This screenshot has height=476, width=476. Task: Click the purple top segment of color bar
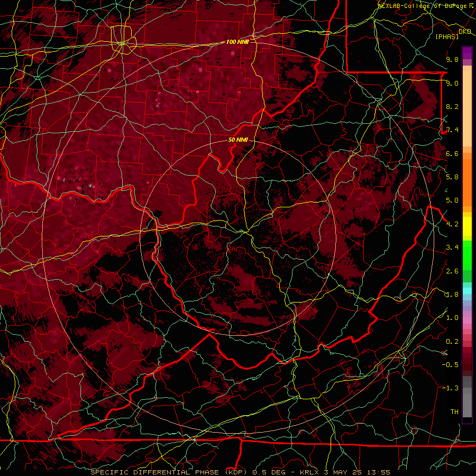(467, 53)
